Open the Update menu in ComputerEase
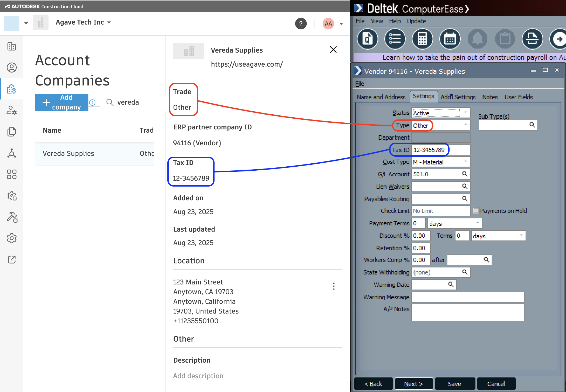Image resolution: width=566 pixels, height=392 pixels. (416, 21)
